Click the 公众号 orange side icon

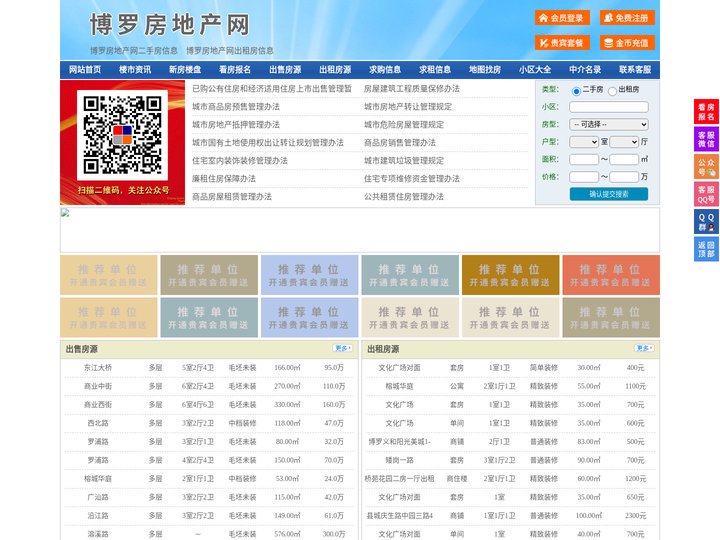[x=706, y=167]
